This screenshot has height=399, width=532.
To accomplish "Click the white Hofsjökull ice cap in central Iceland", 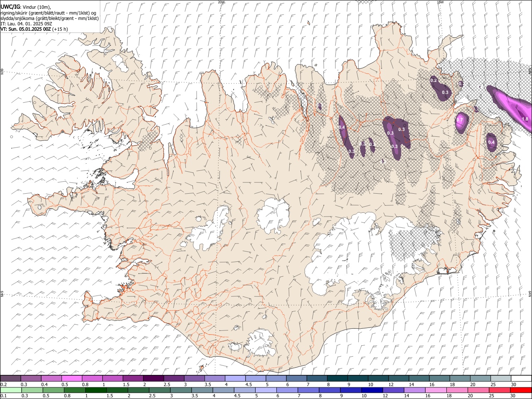I will (x=273, y=215).
